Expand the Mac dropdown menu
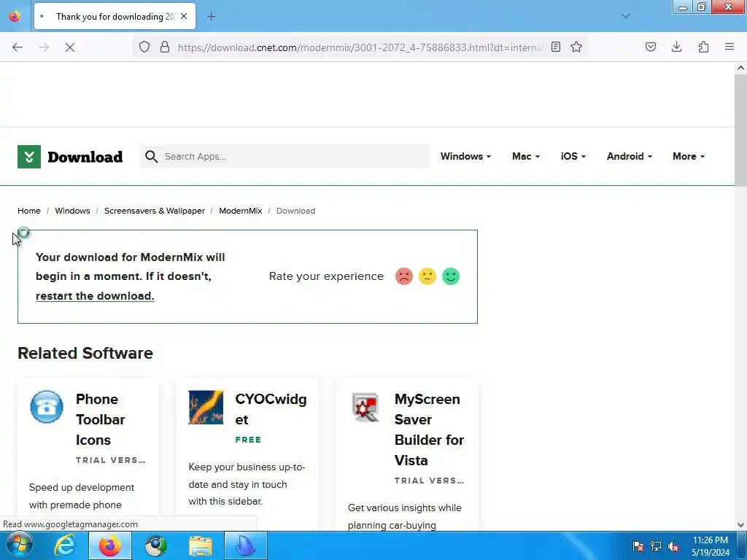This screenshot has height=560, width=747. point(526,156)
